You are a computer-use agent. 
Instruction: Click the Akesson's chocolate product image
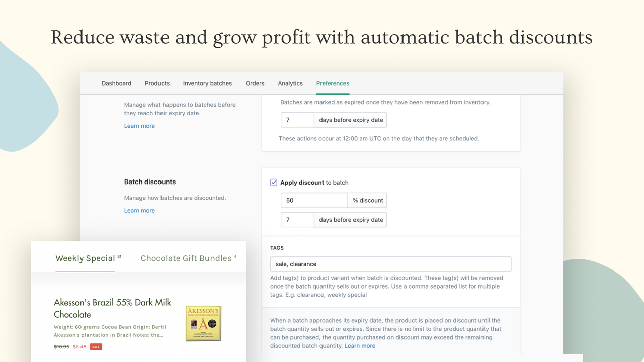pos(203,323)
